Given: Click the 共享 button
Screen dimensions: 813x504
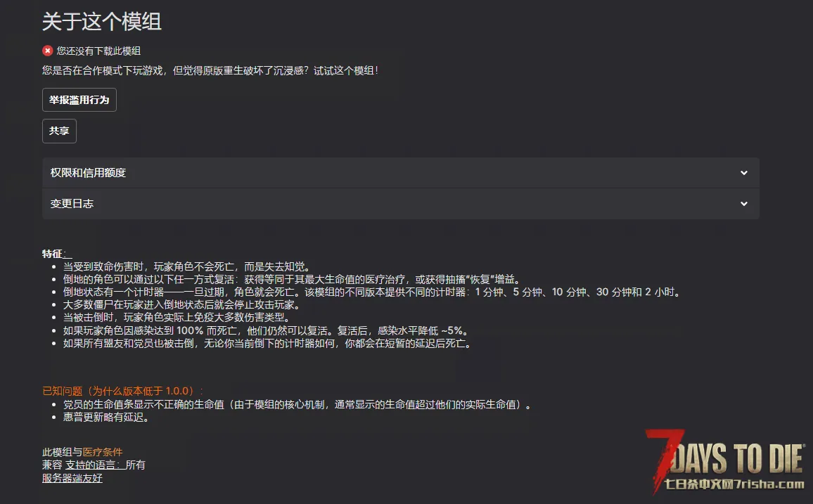Looking at the screenshot, I should [x=59, y=131].
